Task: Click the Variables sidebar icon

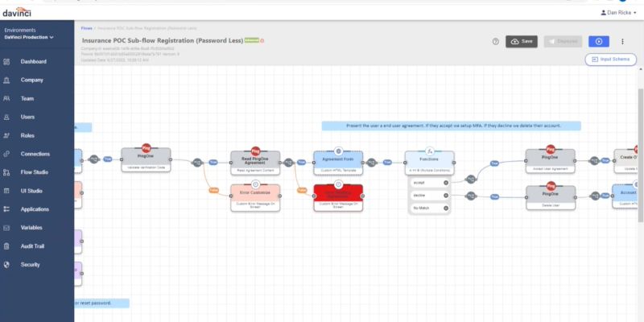Action: pos(6,228)
